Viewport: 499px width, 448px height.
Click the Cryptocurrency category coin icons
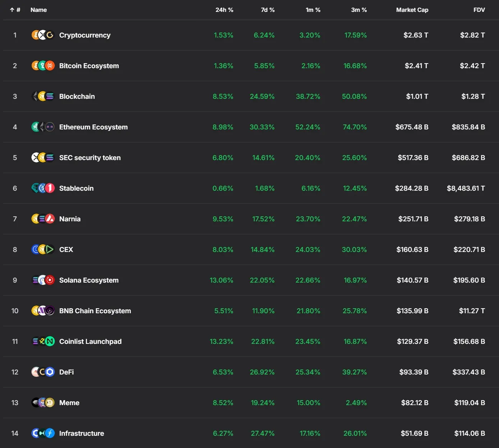(43, 35)
